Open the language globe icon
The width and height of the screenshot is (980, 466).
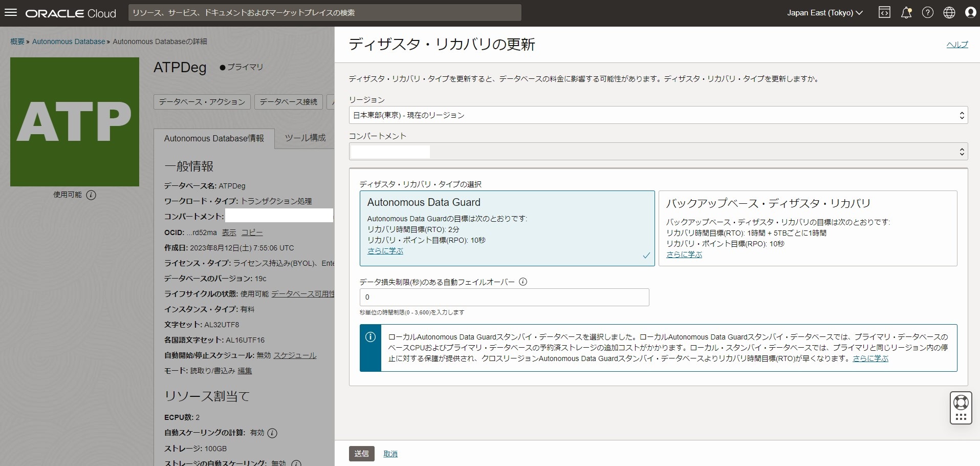949,13
